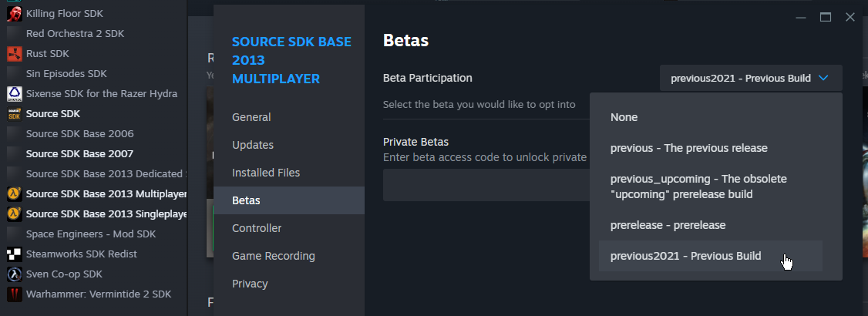The height and width of the screenshot is (316, 868).
Task: Click the Source SDK Base 2013 Multiplayer icon
Action: coord(15,193)
